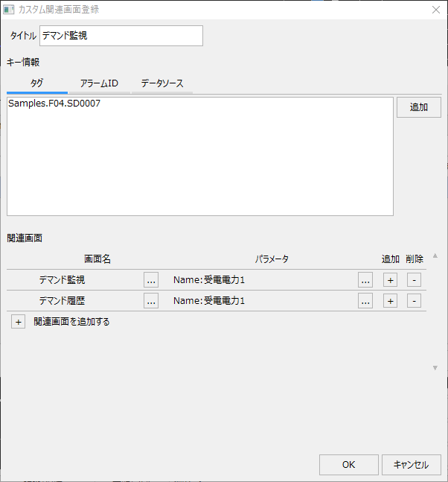Open screen name browser for デマンド履歴 row
448x482 pixels.
[151, 301]
